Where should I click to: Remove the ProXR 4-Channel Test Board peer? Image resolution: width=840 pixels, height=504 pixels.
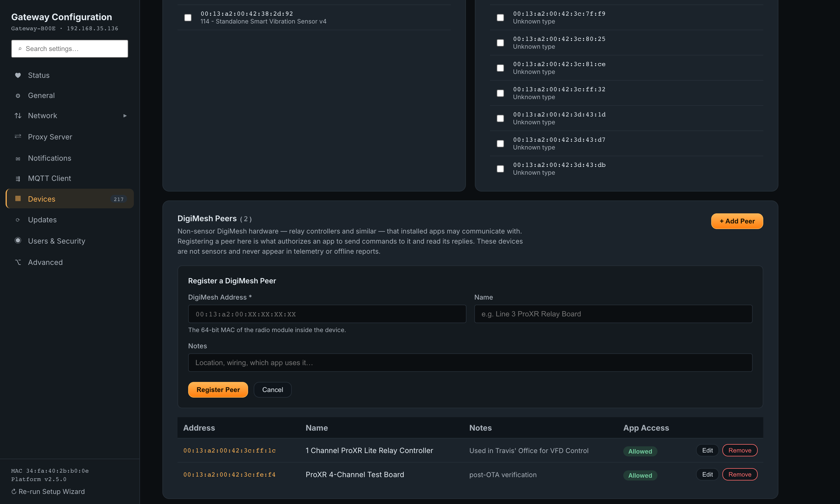[739, 474]
